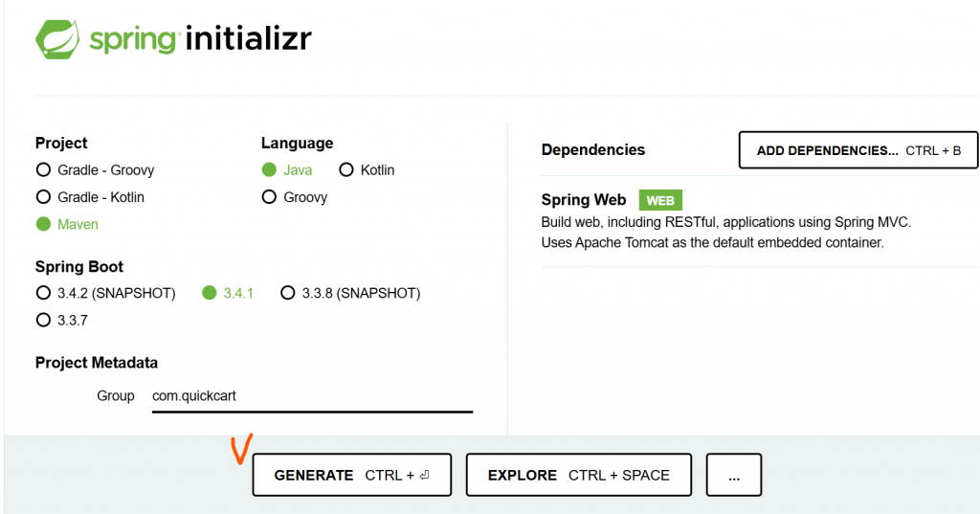
Task: Click the green WEB tag badge
Action: click(660, 200)
